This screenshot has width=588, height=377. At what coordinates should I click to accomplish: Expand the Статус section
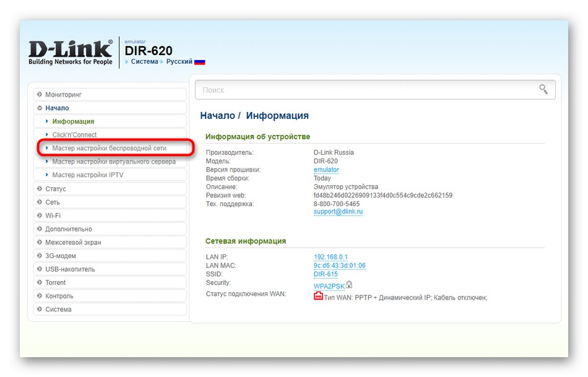57,188
